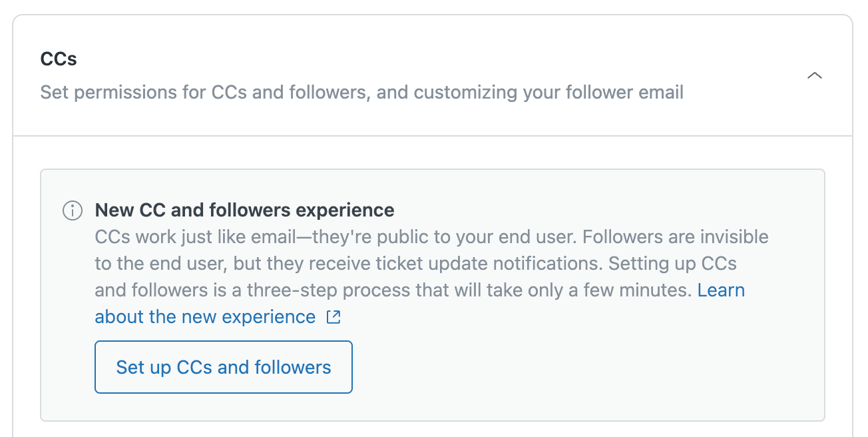Select the bold CCs section heading
The height and width of the screenshot is (437, 868).
(59, 59)
